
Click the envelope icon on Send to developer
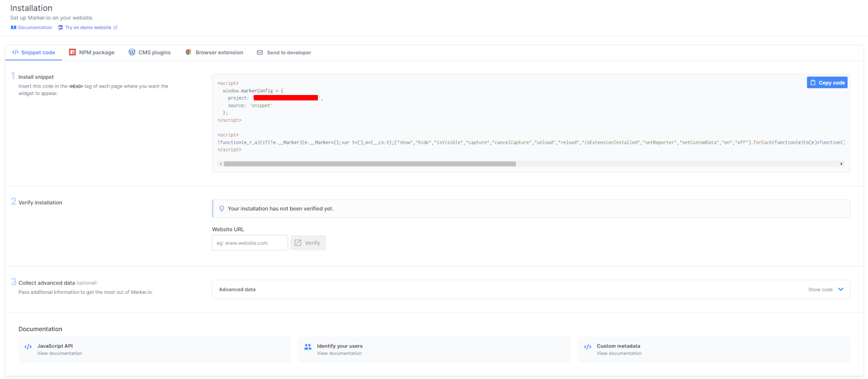(x=260, y=53)
